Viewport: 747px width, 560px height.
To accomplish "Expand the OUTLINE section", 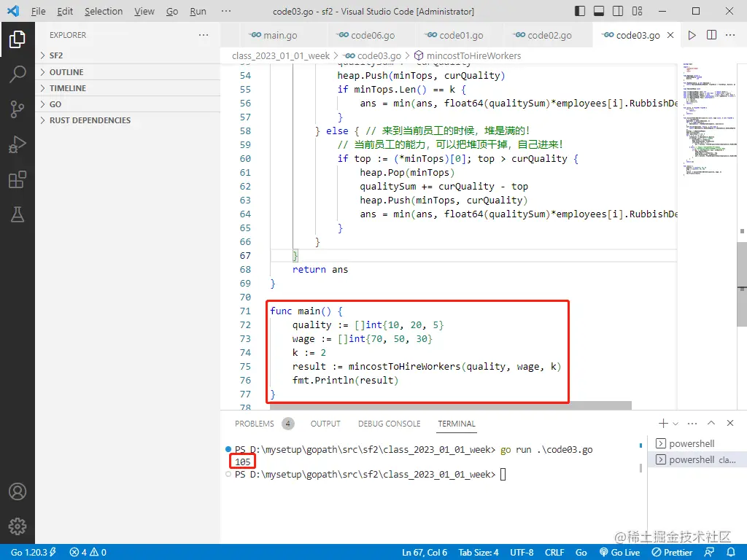I will 128,72.
